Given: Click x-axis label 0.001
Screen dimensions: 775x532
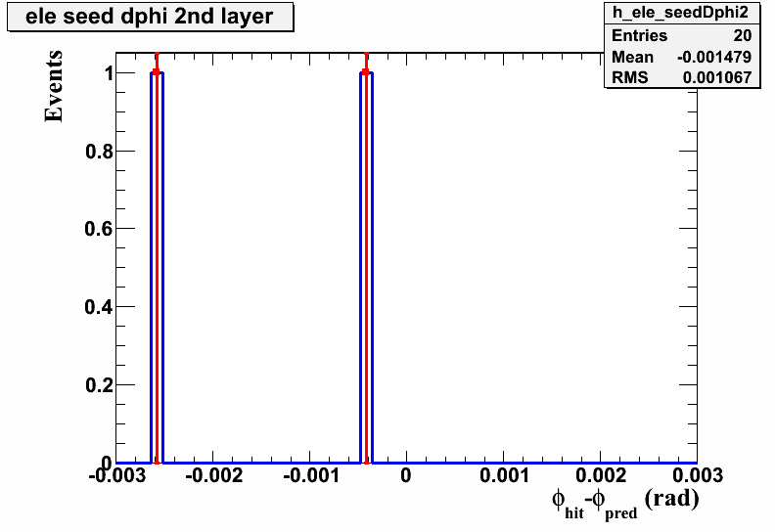Looking at the screenshot, I should coord(504,475).
